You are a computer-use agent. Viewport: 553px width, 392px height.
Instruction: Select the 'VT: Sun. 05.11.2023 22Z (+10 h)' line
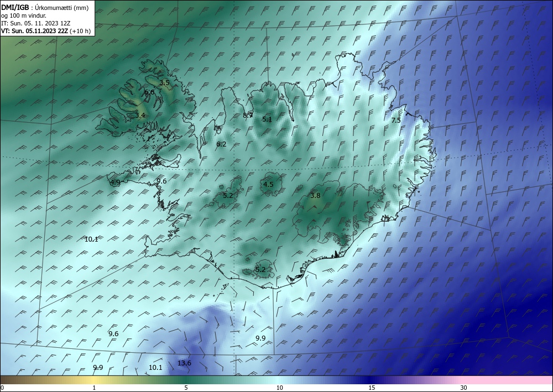pyautogui.click(x=46, y=31)
